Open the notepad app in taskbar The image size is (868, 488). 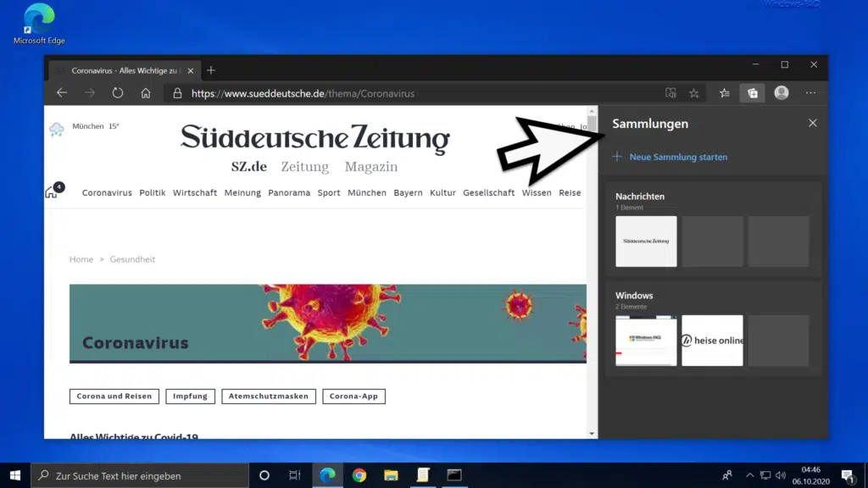point(423,475)
